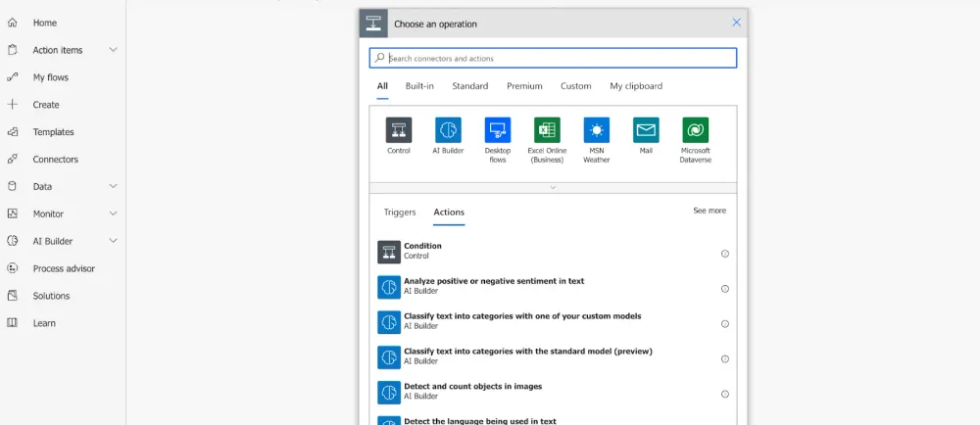Pick the Excel Online (Business) connector
This screenshot has height=425, width=980.
point(547,130)
